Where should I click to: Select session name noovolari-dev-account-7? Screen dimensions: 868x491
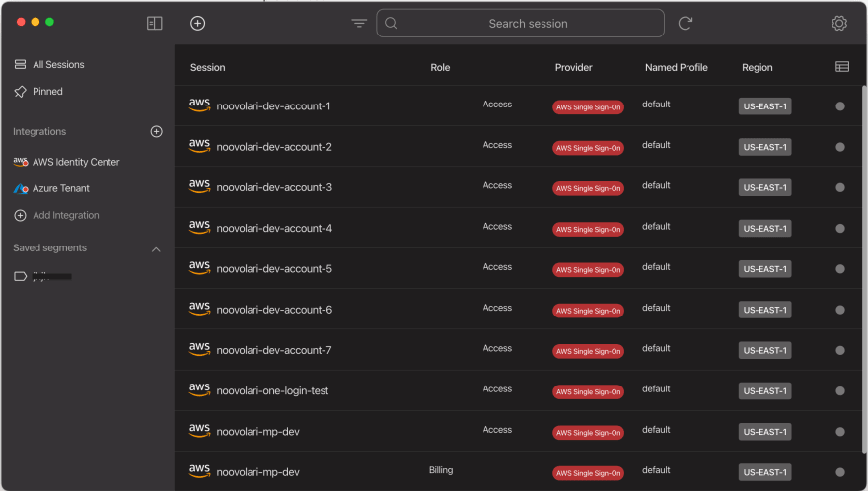(274, 350)
